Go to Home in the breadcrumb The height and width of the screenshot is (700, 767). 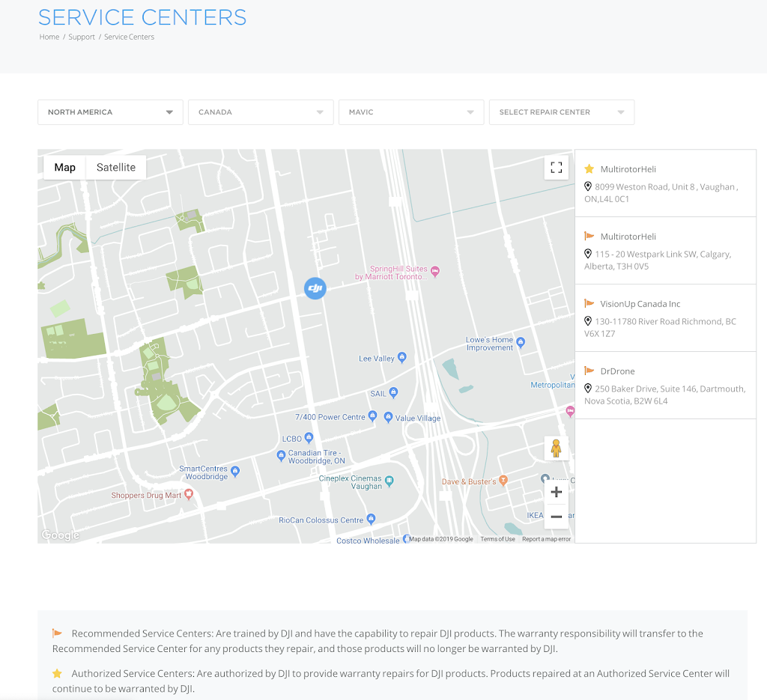[x=49, y=37]
